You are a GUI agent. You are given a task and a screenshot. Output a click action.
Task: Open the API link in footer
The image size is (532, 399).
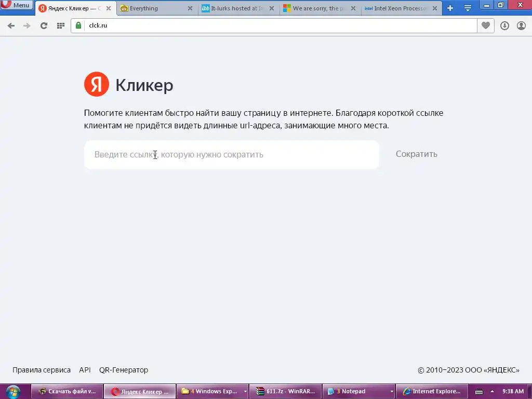(85, 370)
